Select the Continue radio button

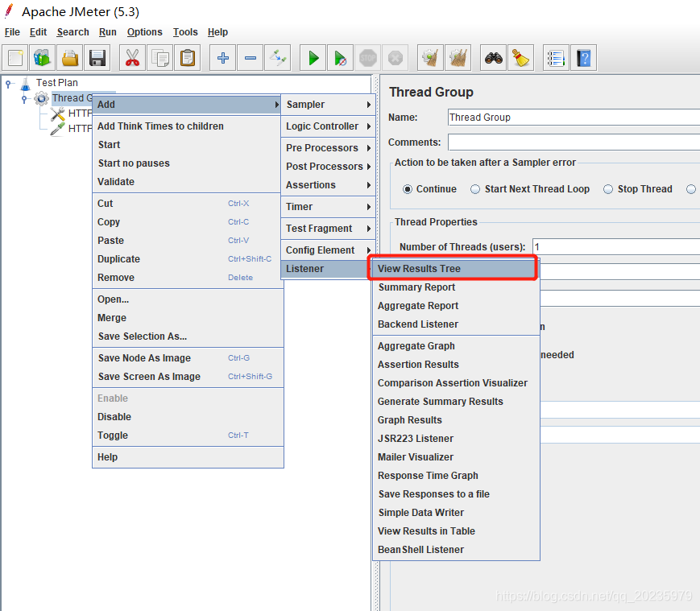(x=407, y=189)
